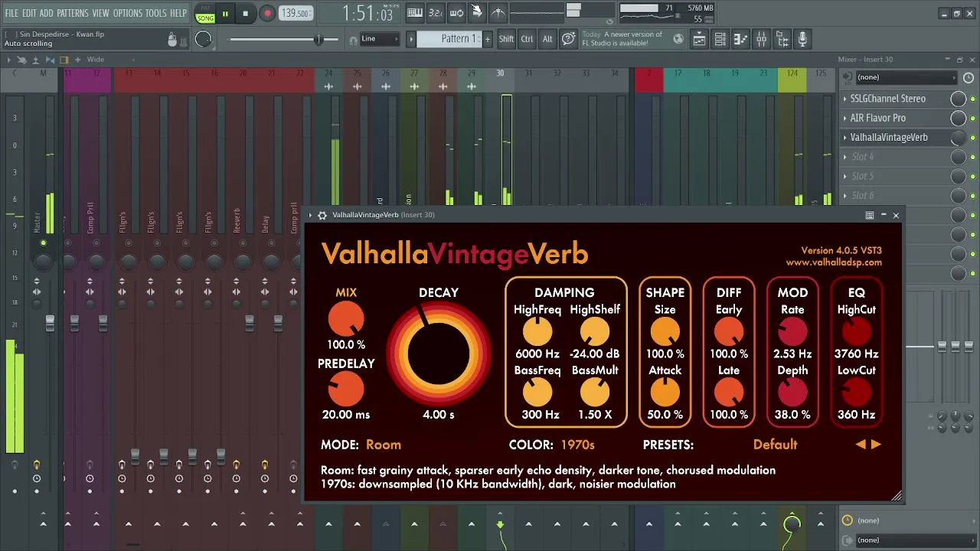Click the HighCut EQ knob

pos(856,332)
